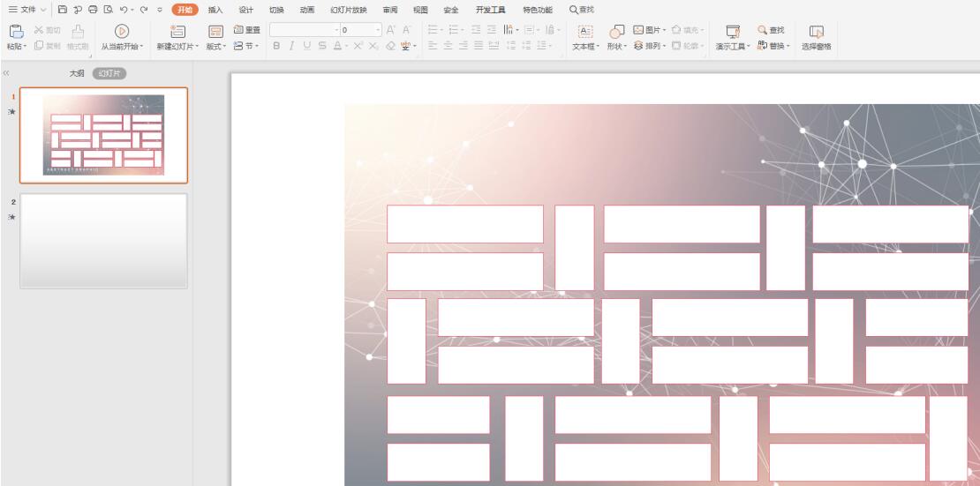Toggle Italic formatting
The width and height of the screenshot is (980, 486).
click(291, 46)
